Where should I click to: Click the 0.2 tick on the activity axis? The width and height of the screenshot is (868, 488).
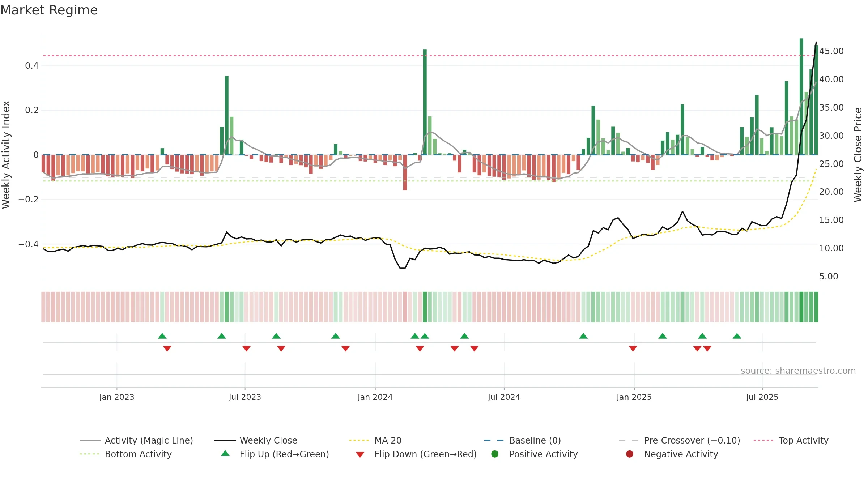(31, 110)
